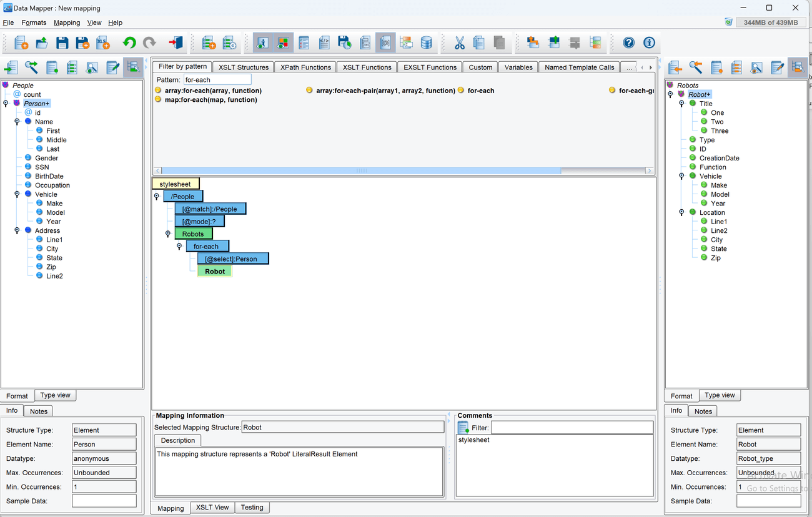Select the [@select]:Person node in mapping
This screenshot has width=812, height=517.
click(233, 258)
